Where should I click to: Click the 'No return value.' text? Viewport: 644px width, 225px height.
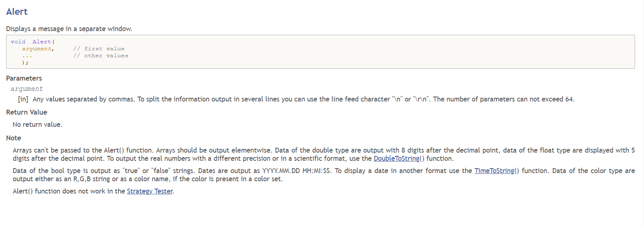(x=38, y=125)
